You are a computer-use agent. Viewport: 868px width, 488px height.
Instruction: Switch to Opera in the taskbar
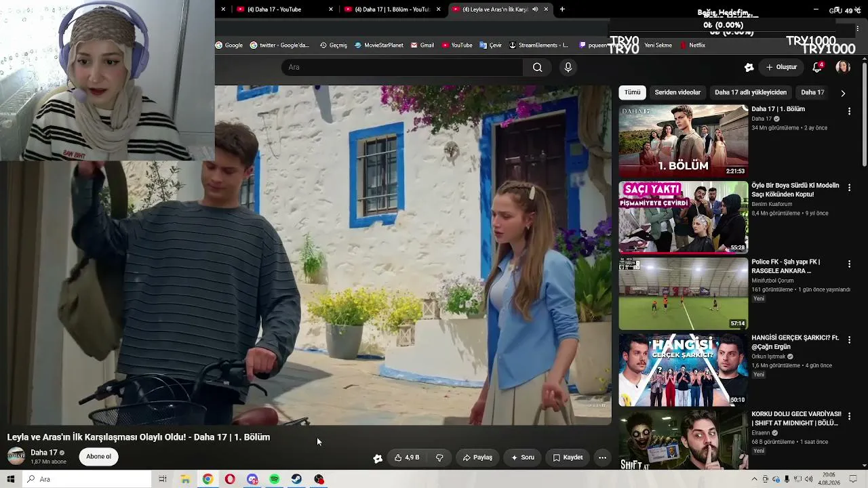click(230, 479)
